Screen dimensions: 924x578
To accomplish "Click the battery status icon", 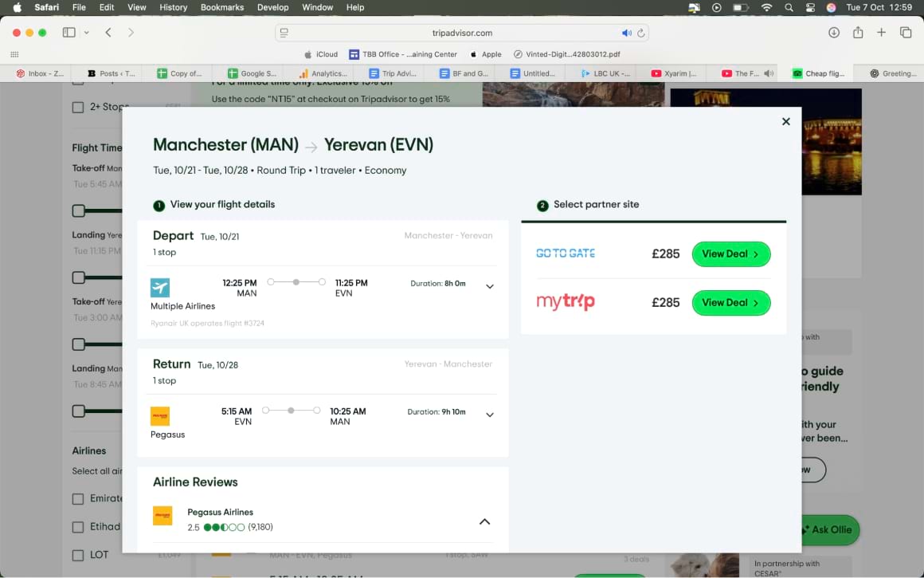I will coord(740,7).
